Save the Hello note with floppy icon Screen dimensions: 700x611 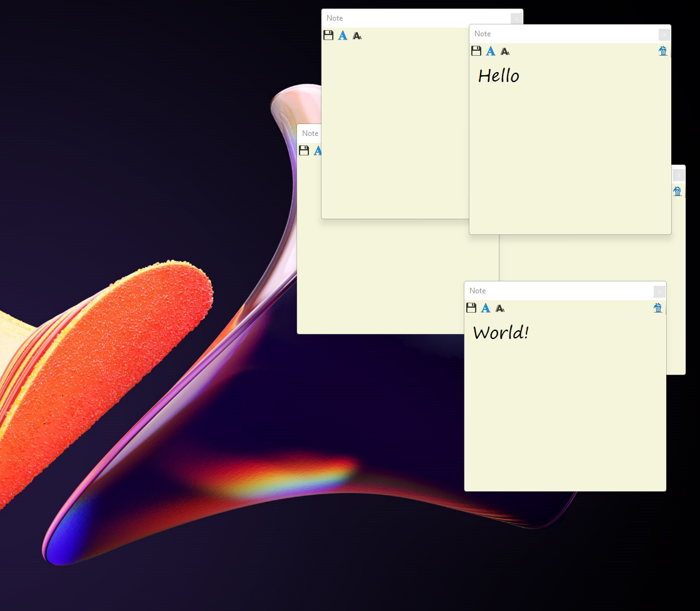(x=476, y=51)
